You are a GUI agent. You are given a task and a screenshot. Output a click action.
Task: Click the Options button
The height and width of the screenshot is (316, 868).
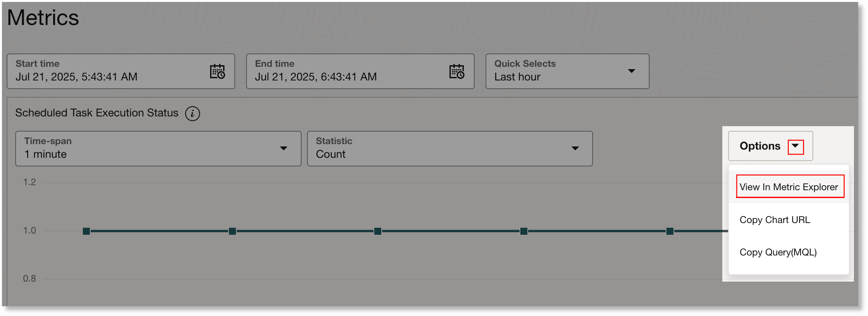click(759, 146)
